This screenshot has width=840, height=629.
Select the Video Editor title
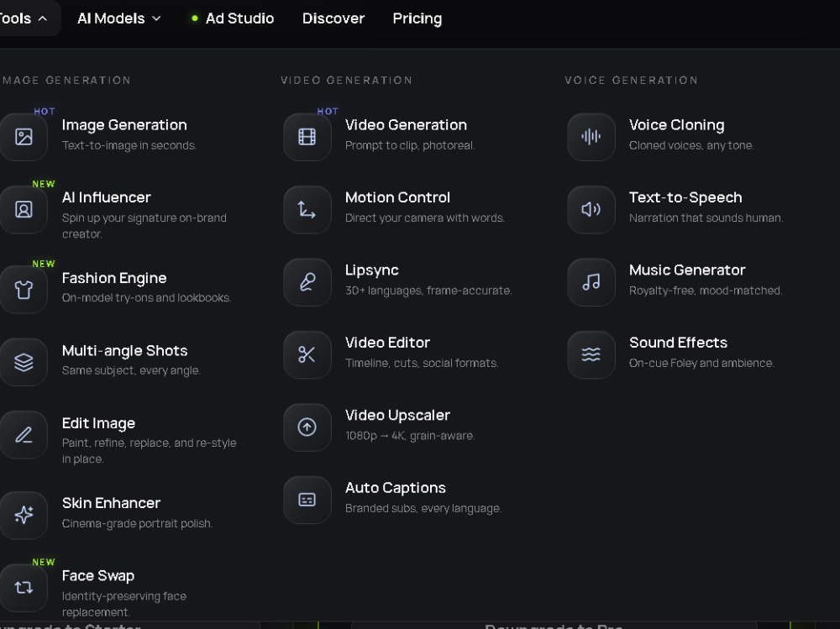(x=387, y=343)
